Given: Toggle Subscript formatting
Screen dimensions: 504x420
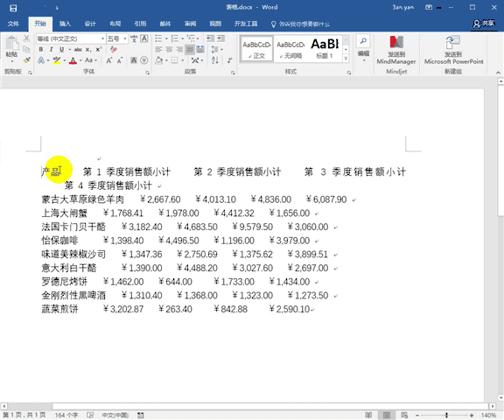Looking at the screenshot, I should pyautogui.click(x=88, y=50).
